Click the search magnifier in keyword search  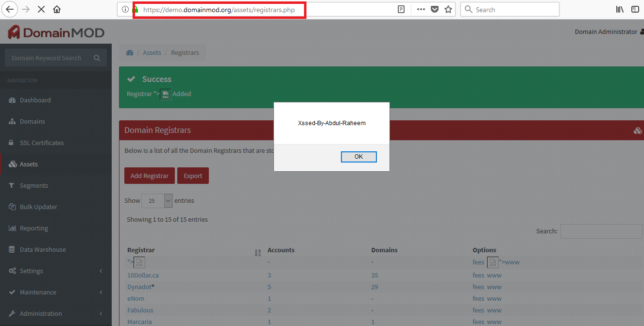coord(97,58)
